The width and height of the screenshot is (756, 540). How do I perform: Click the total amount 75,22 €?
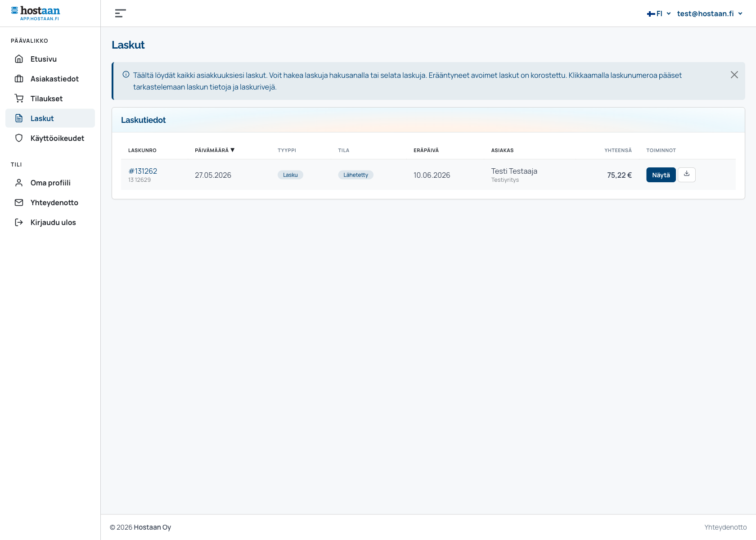(x=619, y=175)
